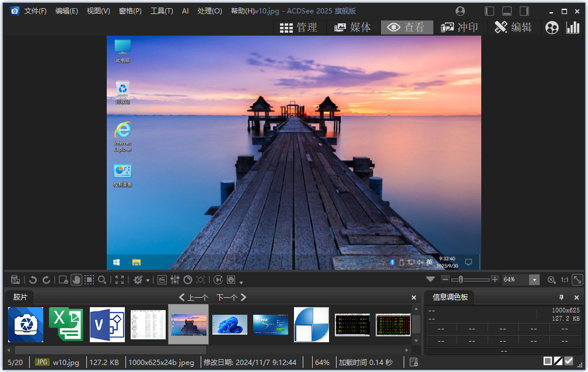Expand the gear settings dropdown arrow
This screenshot has width=588, height=372.
tap(148, 280)
